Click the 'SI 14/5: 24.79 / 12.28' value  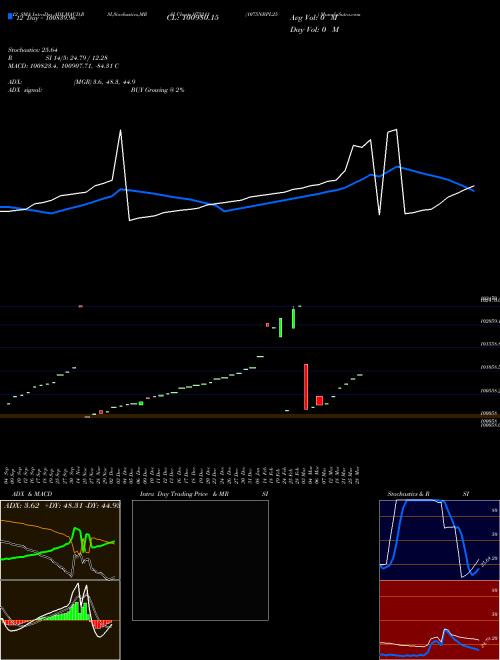click(x=77, y=58)
